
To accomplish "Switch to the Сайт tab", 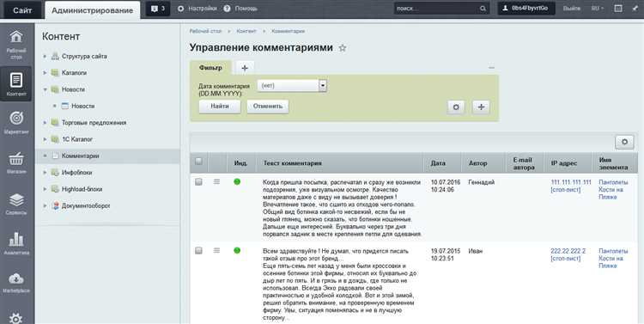I will coord(22,10).
